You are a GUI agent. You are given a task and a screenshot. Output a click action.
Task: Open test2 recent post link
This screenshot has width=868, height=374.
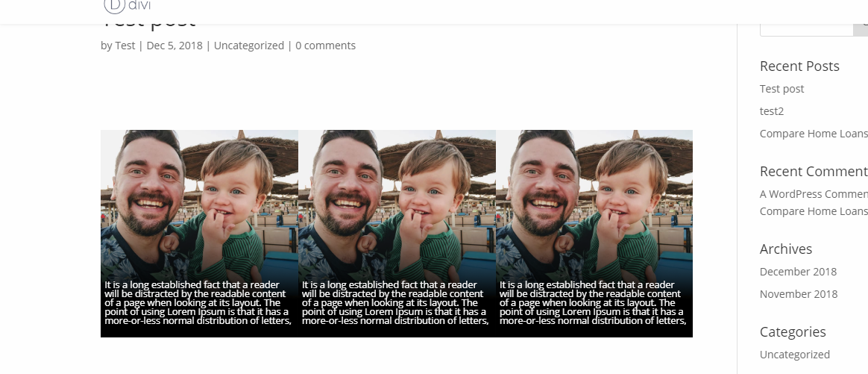772,110
